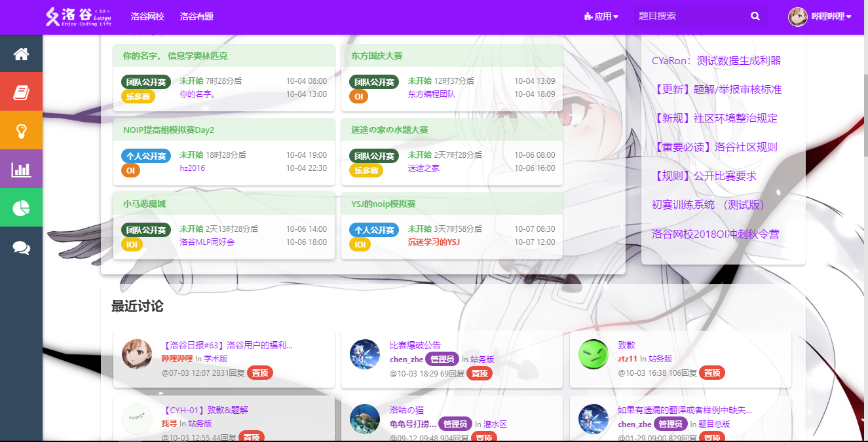Image resolution: width=868 pixels, height=442 pixels.
Task: Click organizer link hz2016
Action: tap(192, 168)
